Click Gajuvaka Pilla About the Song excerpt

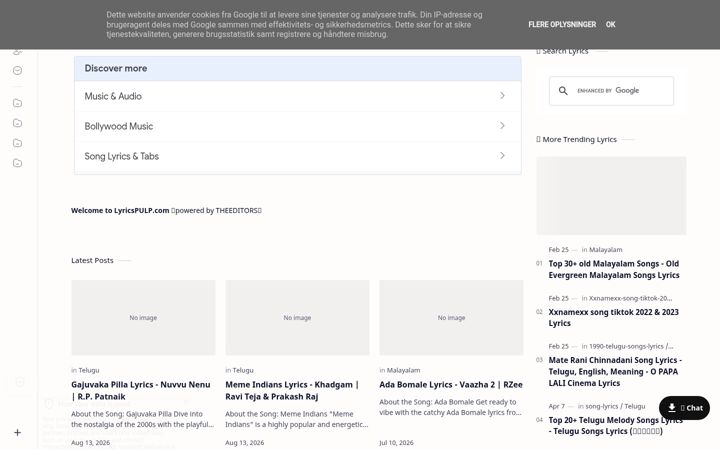pyautogui.click(x=142, y=419)
